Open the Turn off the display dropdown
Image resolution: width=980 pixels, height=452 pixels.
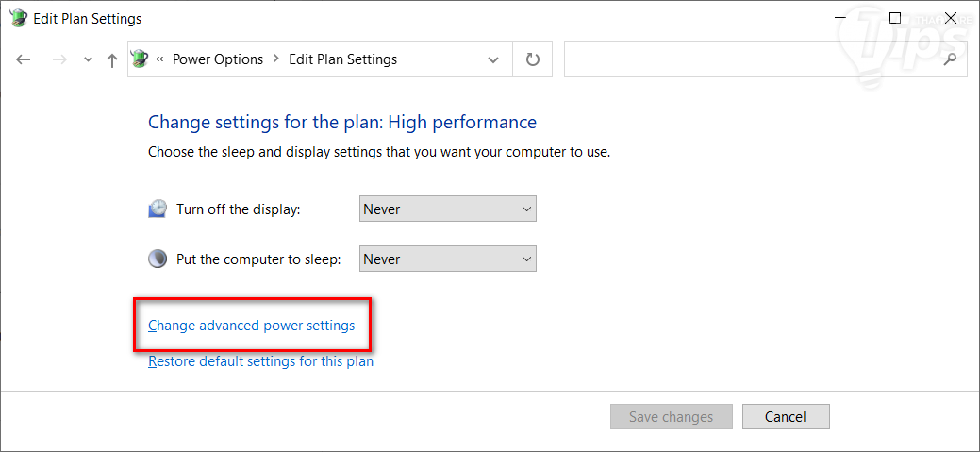click(448, 209)
